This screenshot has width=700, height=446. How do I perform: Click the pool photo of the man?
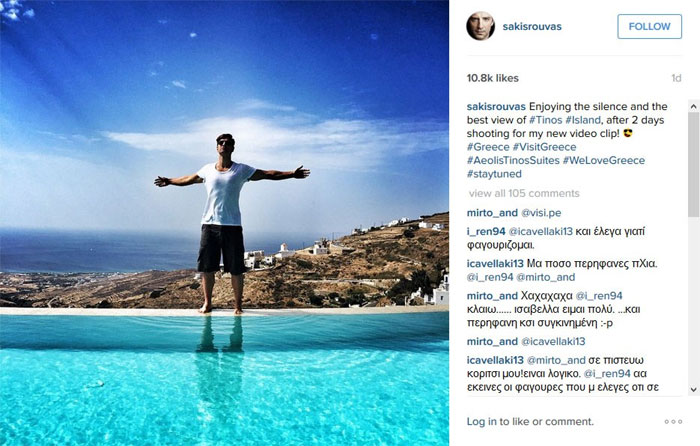coord(224,223)
